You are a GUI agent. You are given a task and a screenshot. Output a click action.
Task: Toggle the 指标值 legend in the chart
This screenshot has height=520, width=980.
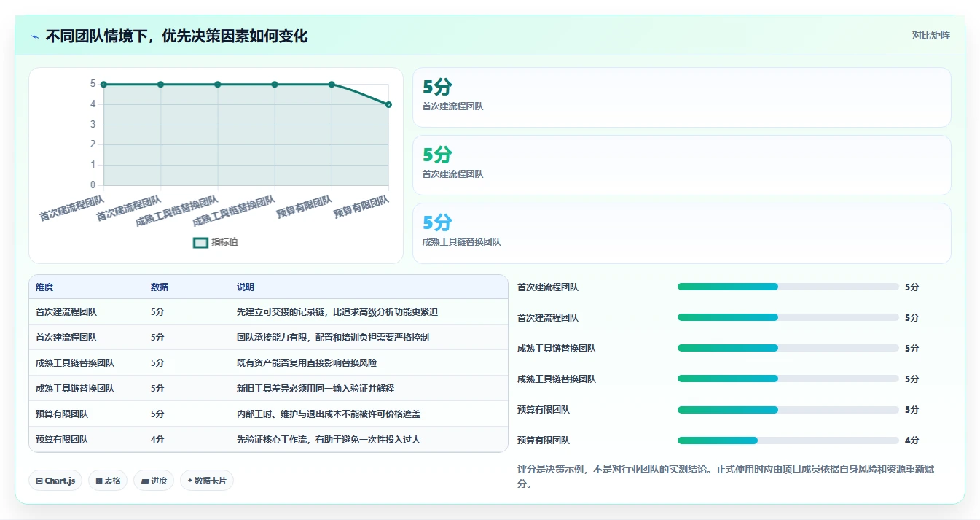click(x=216, y=242)
